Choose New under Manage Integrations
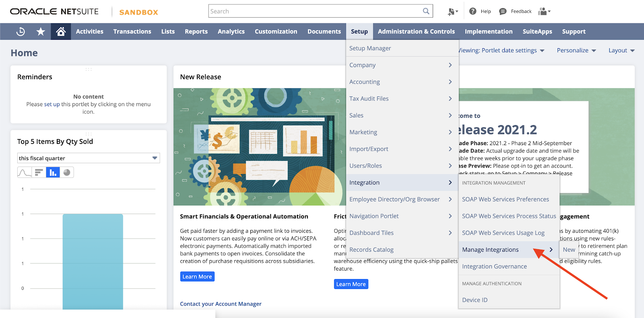This screenshot has width=644, height=318. (569, 250)
